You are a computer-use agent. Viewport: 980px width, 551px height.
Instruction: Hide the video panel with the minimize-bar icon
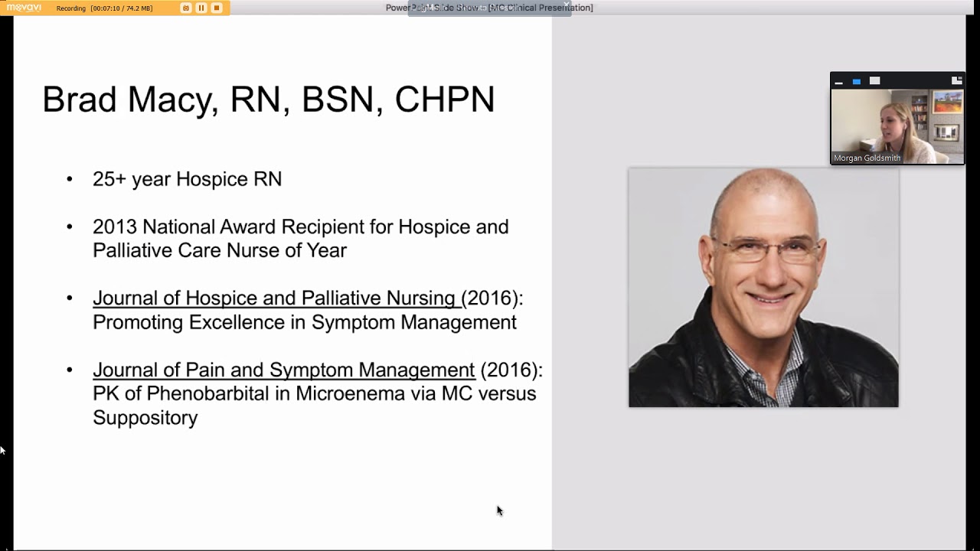pos(839,81)
